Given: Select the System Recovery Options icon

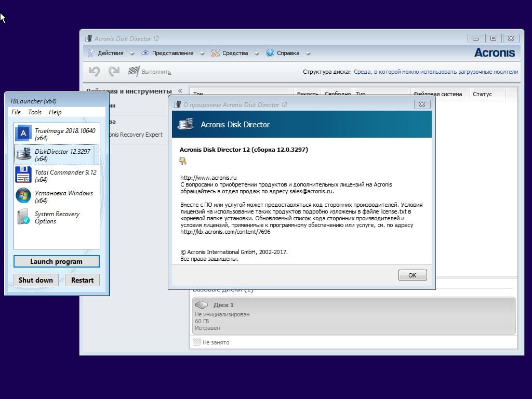Looking at the screenshot, I should pyautogui.click(x=23, y=217).
